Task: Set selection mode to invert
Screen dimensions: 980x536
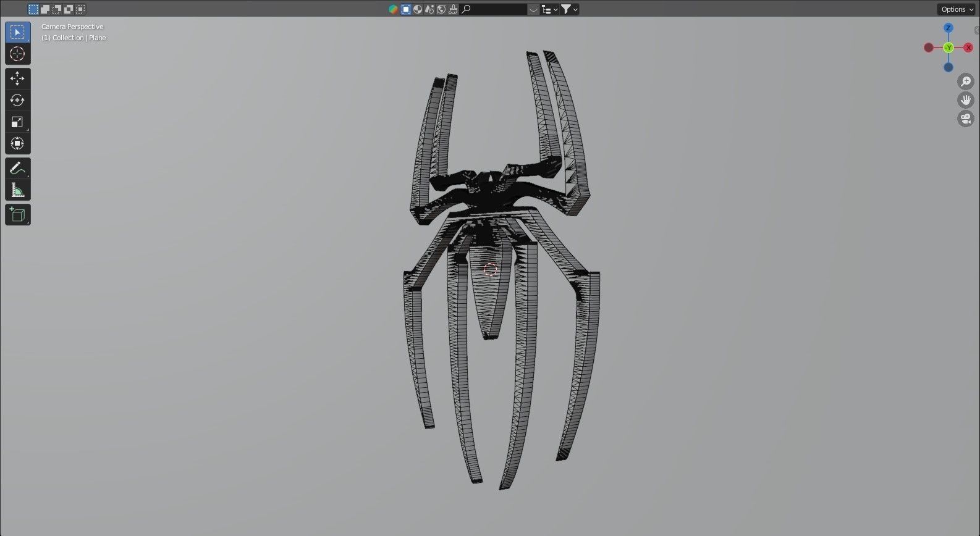Action: pos(69,9)
